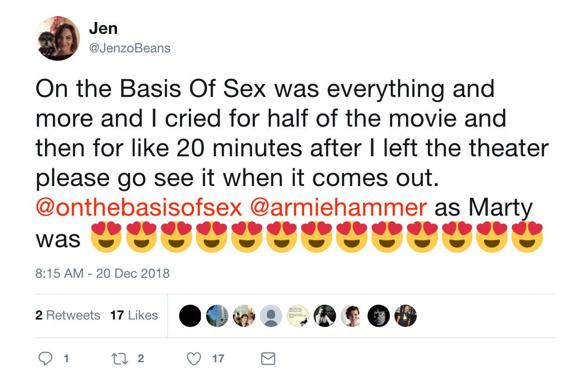Click the cream-colored text quote avatar
The image size is (588, 384).
pos(298,316)
